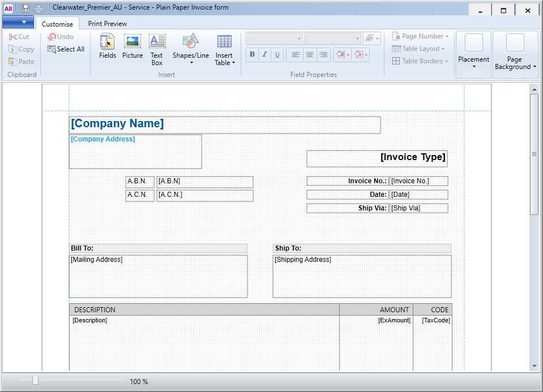This screenshot has width=543, height=392.
Task: Cut the selected field
Action: tap(19, 37)
